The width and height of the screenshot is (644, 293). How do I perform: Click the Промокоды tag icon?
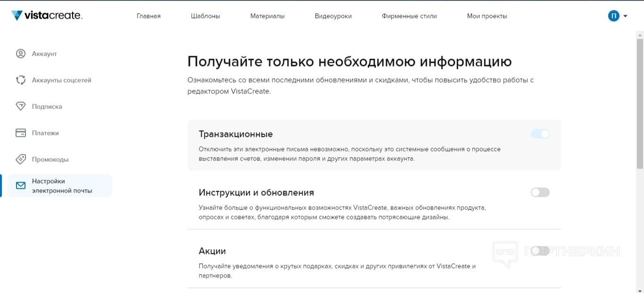pyautogui.click(x=21, y=159)
